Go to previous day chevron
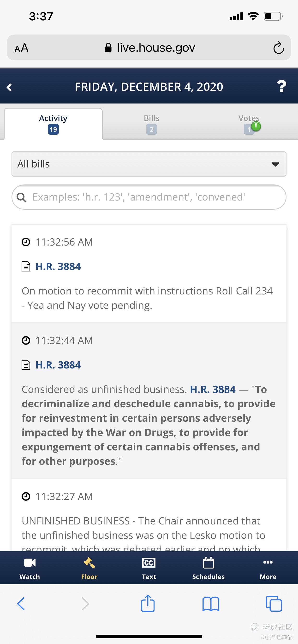 click(9, 87)
